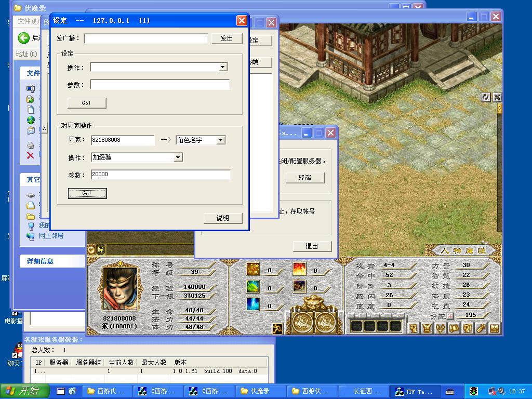Click the blue water element skill icon
This screenshot has height=399, width=532.
click(x=253, y=304)
